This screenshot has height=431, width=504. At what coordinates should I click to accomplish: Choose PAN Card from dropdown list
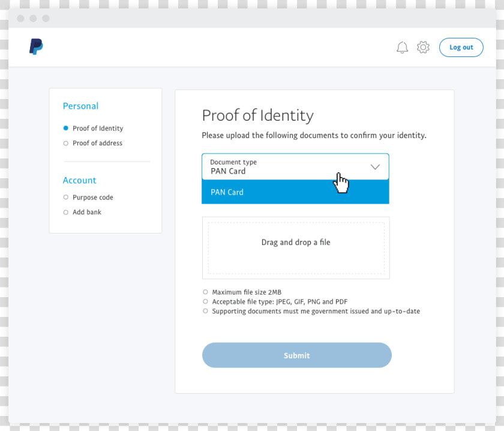pos(295,192)
